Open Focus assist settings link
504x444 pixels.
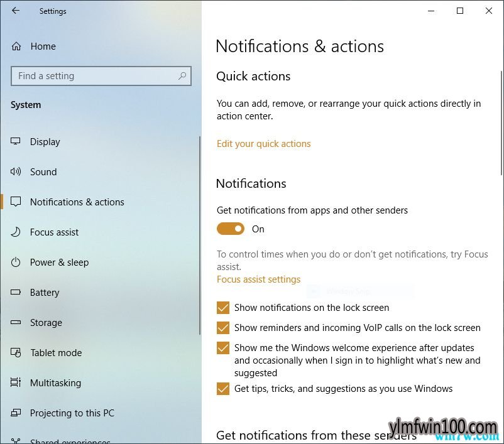click(258, 279)
